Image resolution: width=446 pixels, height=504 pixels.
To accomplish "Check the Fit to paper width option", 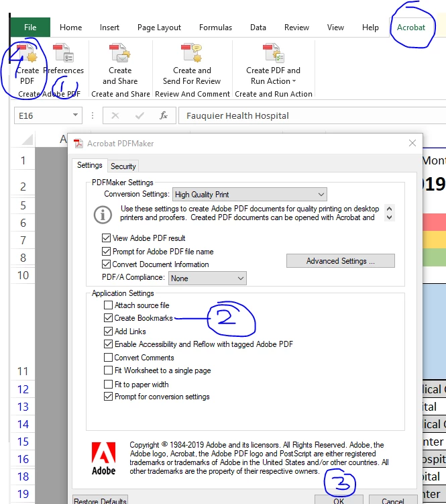I will pyautogui.click(x=108, y=384).
